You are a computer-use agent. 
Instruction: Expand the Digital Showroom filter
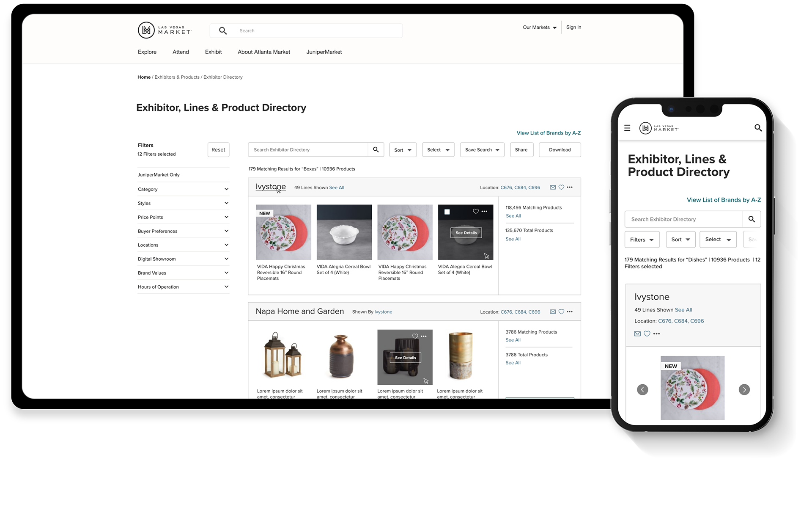click(x=183, y=259)
